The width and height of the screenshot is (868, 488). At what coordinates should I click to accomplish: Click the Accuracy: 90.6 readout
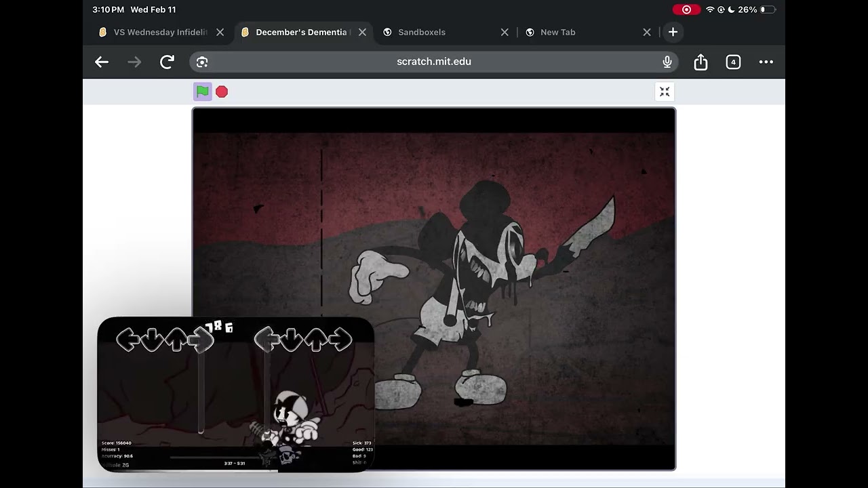pyautogui.click(x=117, y=456)
